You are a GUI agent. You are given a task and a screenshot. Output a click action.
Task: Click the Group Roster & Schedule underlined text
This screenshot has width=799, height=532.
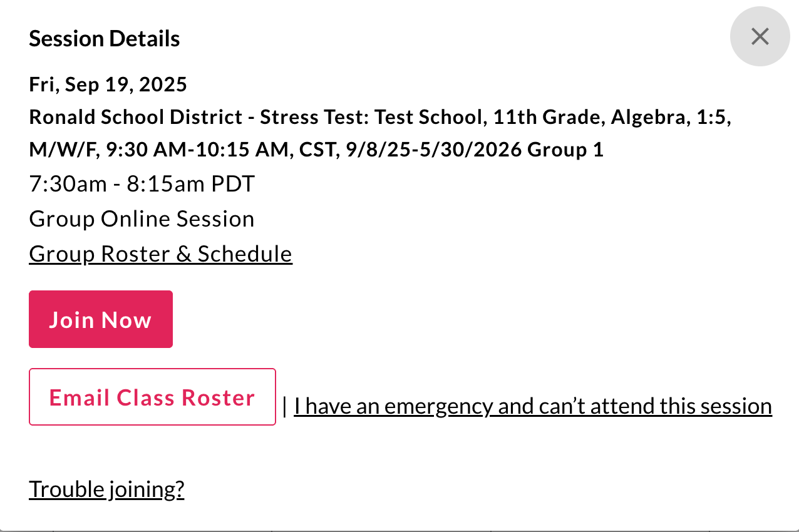coord(160,253)
